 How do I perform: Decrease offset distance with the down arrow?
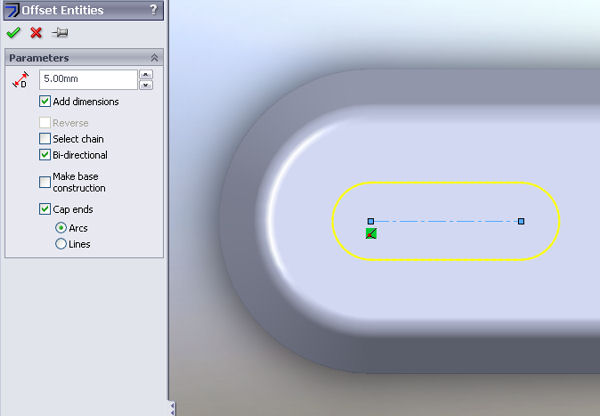146,85
